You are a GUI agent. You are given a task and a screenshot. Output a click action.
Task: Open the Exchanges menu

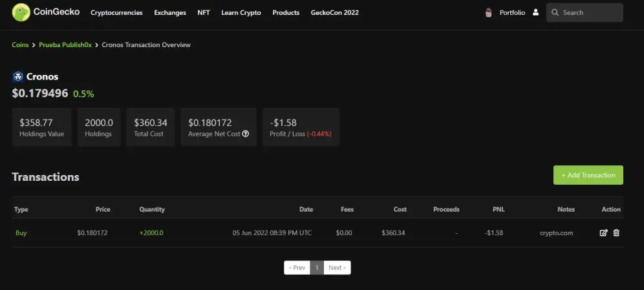pyautogui.click(x=170, y=13)
